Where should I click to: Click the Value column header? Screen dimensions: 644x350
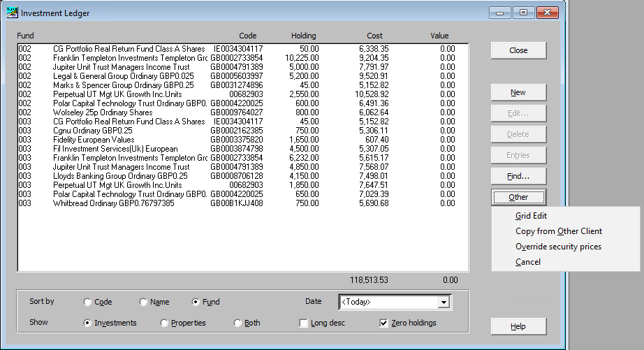439,36
